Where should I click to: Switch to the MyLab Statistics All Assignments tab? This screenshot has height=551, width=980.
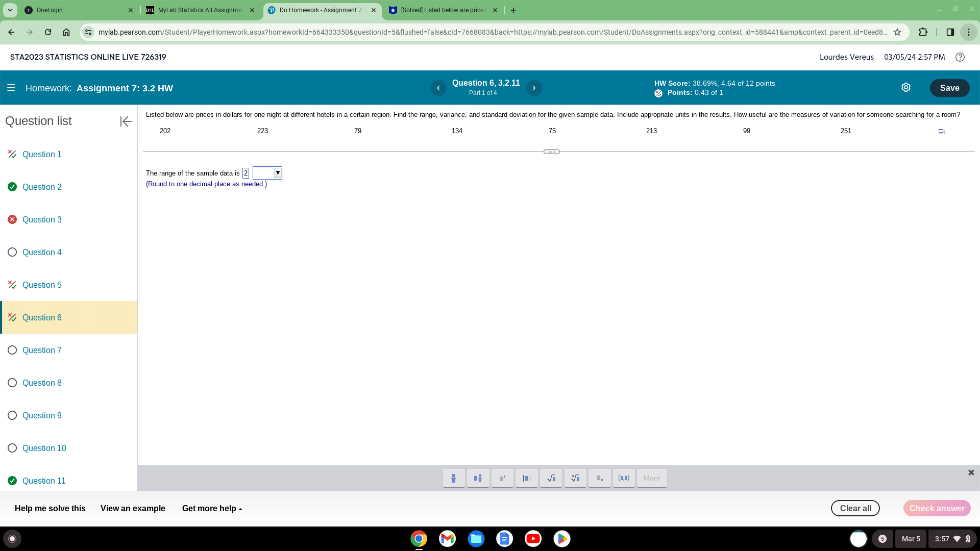(199, 10)
